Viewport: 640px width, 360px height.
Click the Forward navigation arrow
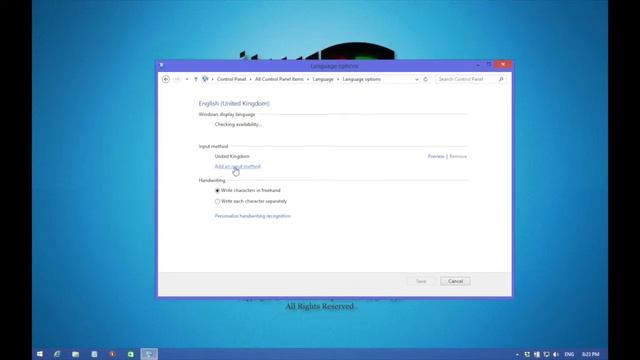177,79
